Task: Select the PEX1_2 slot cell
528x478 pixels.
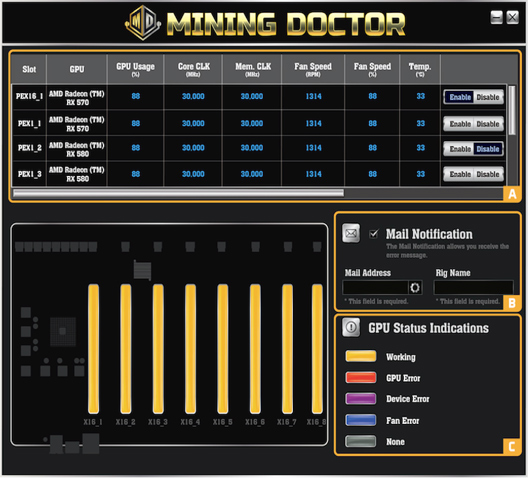Action: point(29,148)
